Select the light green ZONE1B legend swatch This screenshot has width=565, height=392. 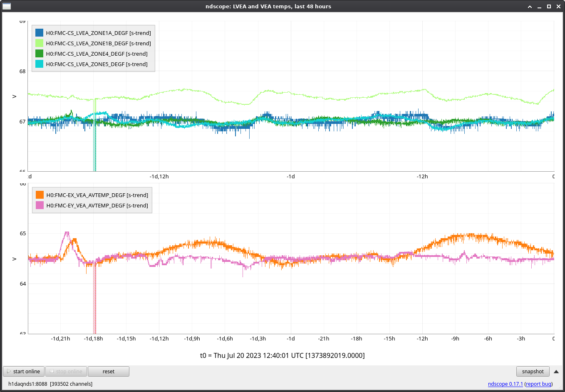pos(40,43)
